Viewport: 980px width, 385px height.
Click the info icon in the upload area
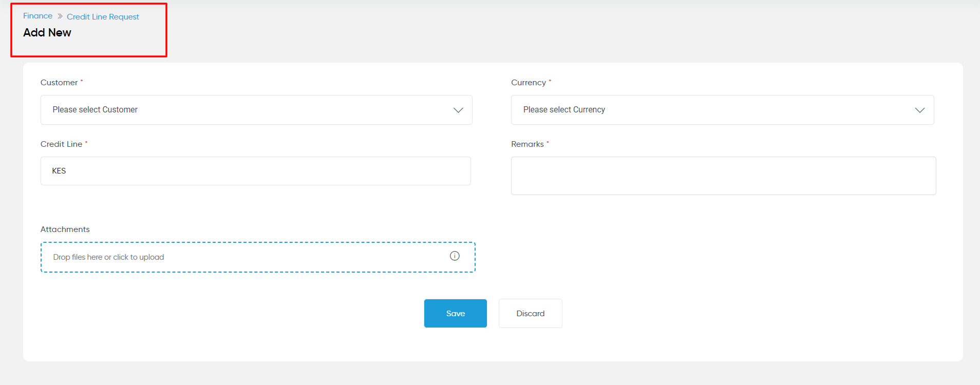pyautogui.click(x=455, y=256)
